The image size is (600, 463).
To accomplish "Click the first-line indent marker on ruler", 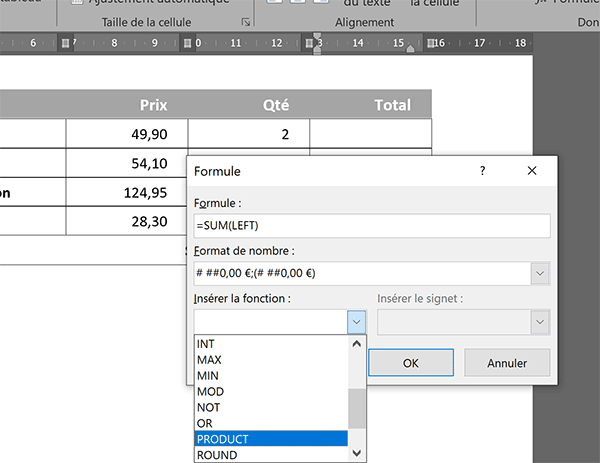I will 317,37.
